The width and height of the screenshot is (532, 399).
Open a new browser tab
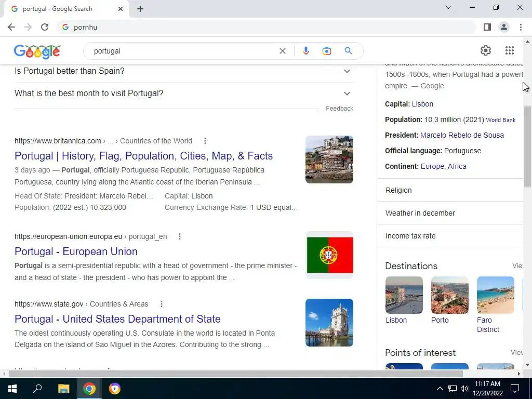[x=140, y=9]
